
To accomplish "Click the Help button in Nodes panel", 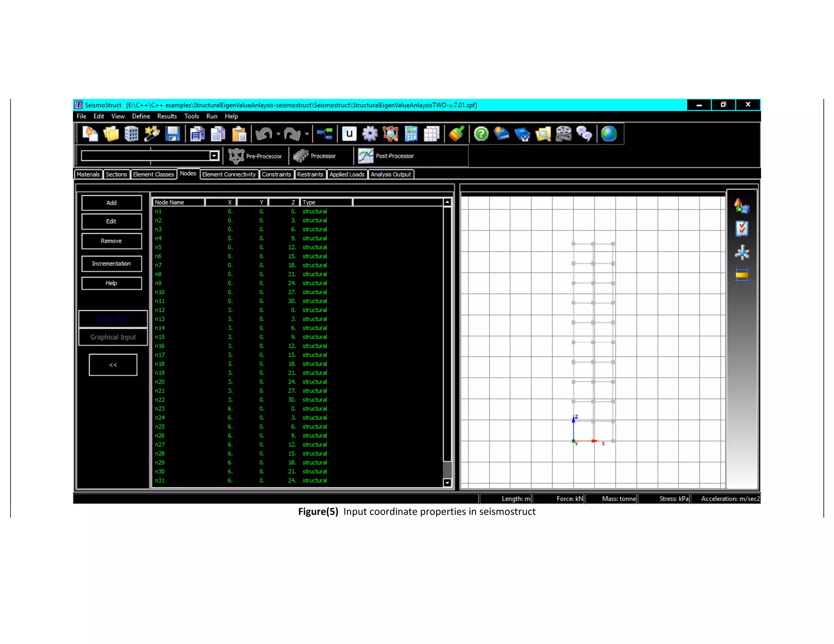I will (x=112, y=283).
